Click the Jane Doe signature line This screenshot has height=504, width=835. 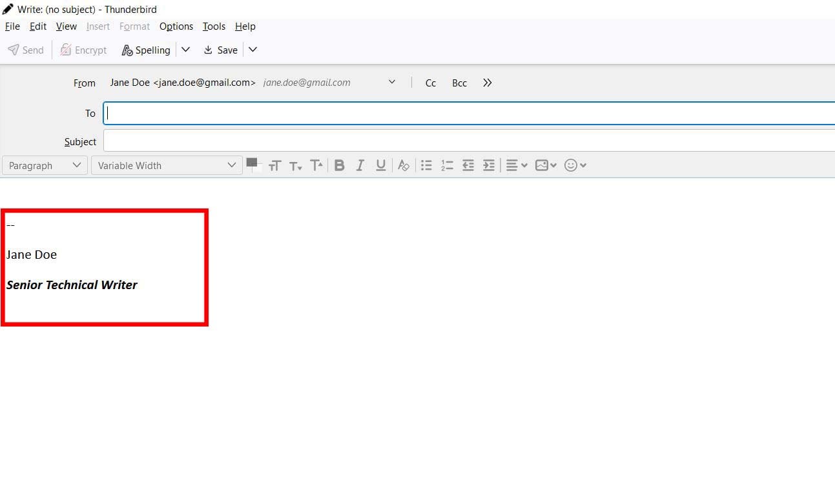[x=32, y=254]
